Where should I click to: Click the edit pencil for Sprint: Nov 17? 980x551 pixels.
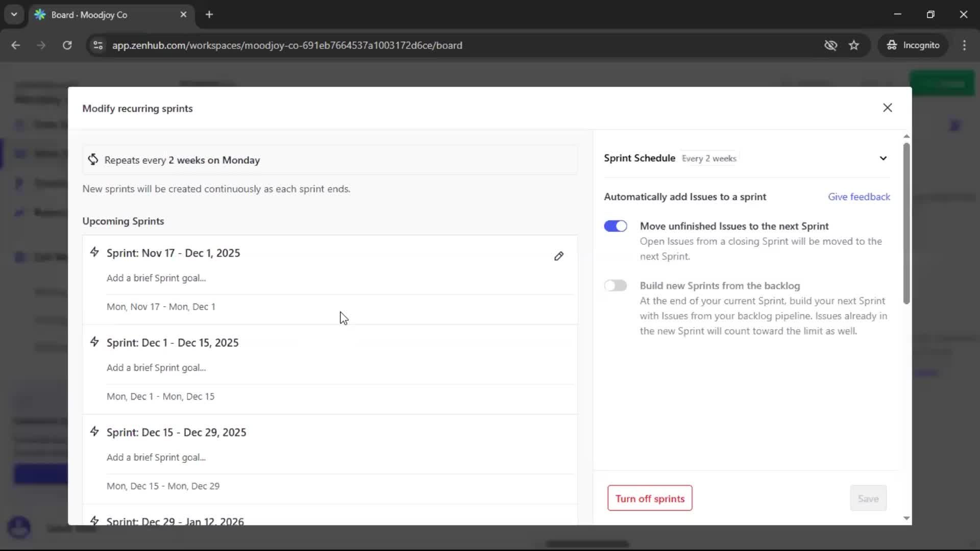point(559,256)
